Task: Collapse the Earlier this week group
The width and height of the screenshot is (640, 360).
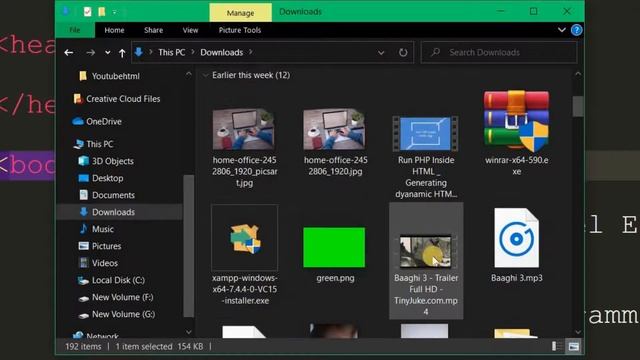Action: click(205, 75)
